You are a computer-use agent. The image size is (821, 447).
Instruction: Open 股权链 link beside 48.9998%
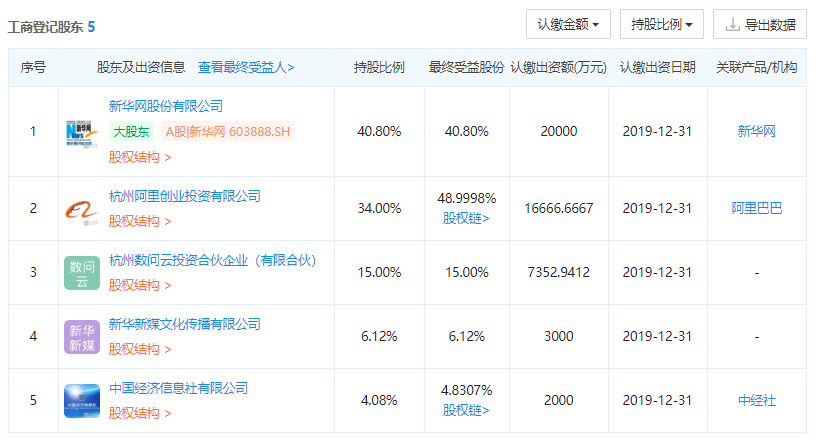(466, 218)
